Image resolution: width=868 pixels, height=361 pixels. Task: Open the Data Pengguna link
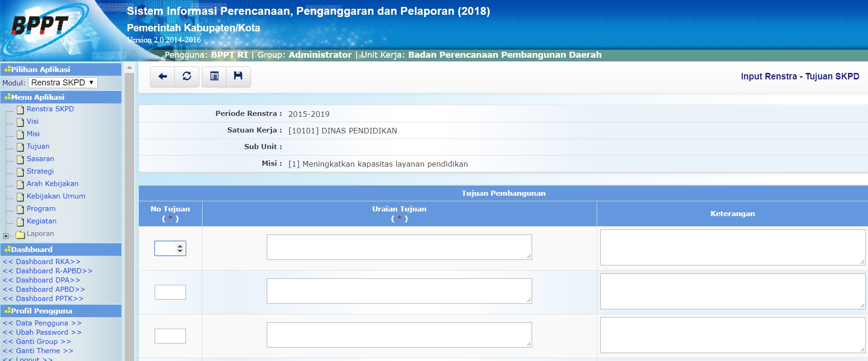click(42, 323)
